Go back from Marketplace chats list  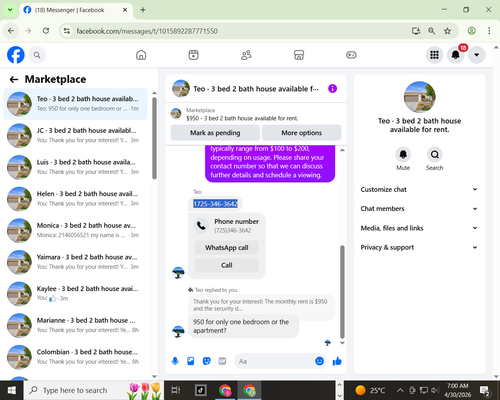tap(14, 79)
